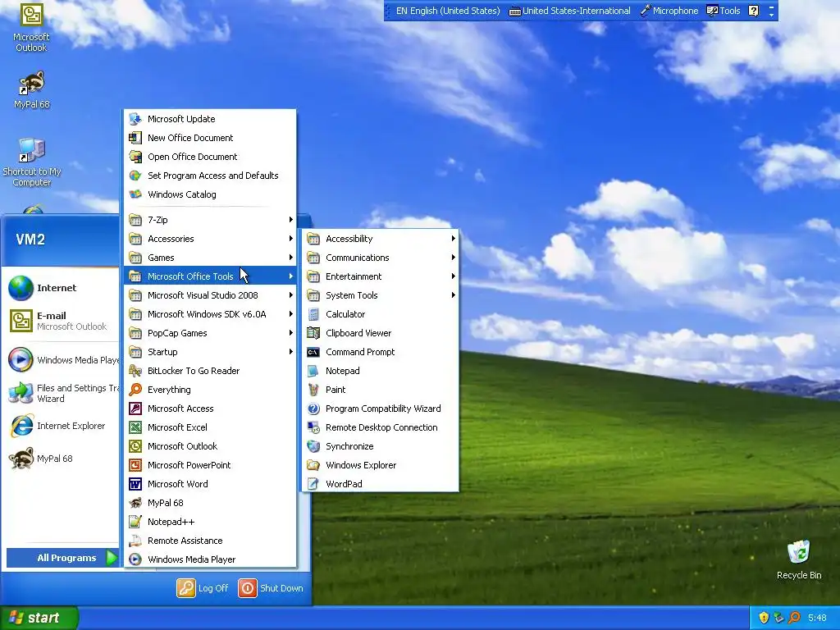
Task: Expand the Accessibility submenu
Action: 380,239
